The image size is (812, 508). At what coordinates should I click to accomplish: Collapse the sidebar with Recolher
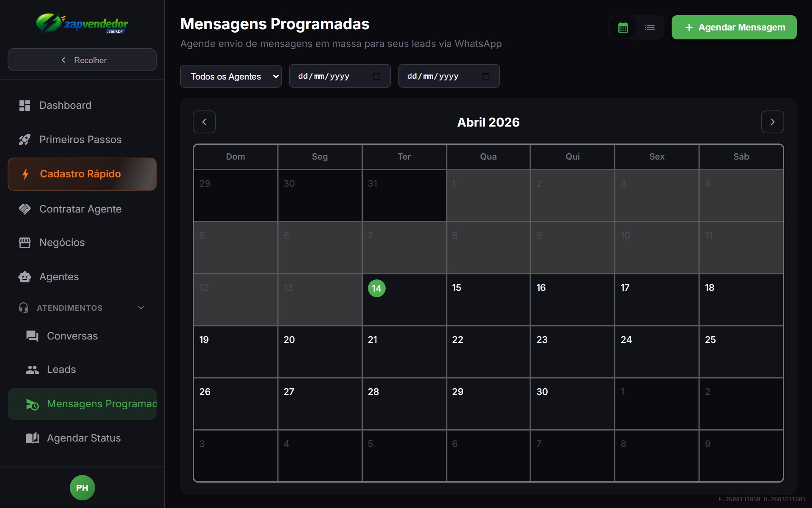82,60
